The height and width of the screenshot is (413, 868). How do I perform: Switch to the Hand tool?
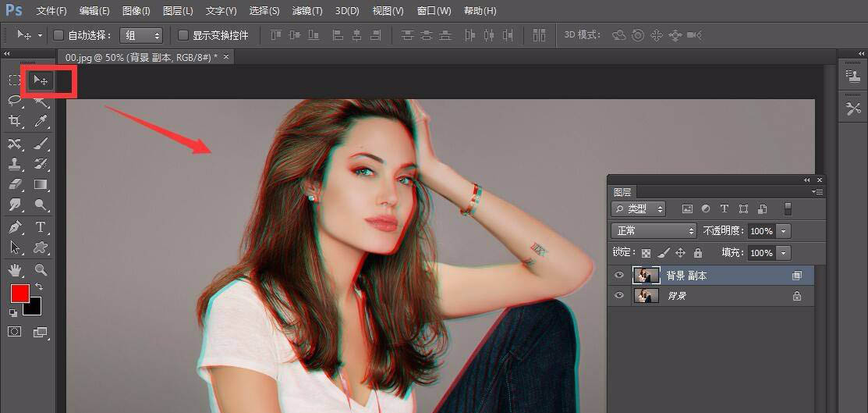click(x=15, y=270)
